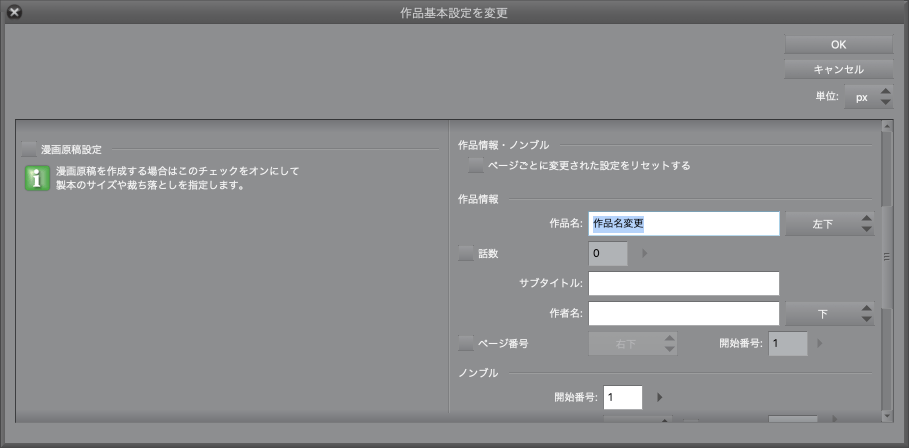Check ページごとに変更された設定をリセットする checkbox
Screen dimensions: 909x448
(x=476, y=165)
